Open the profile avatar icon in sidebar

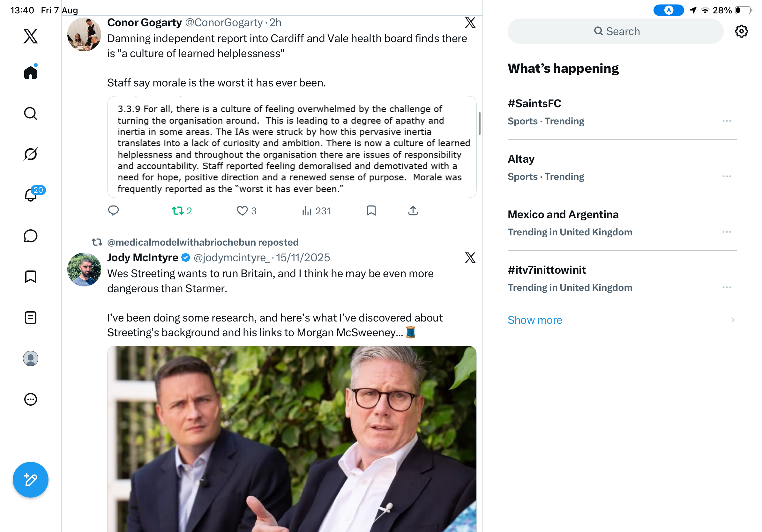31,358
